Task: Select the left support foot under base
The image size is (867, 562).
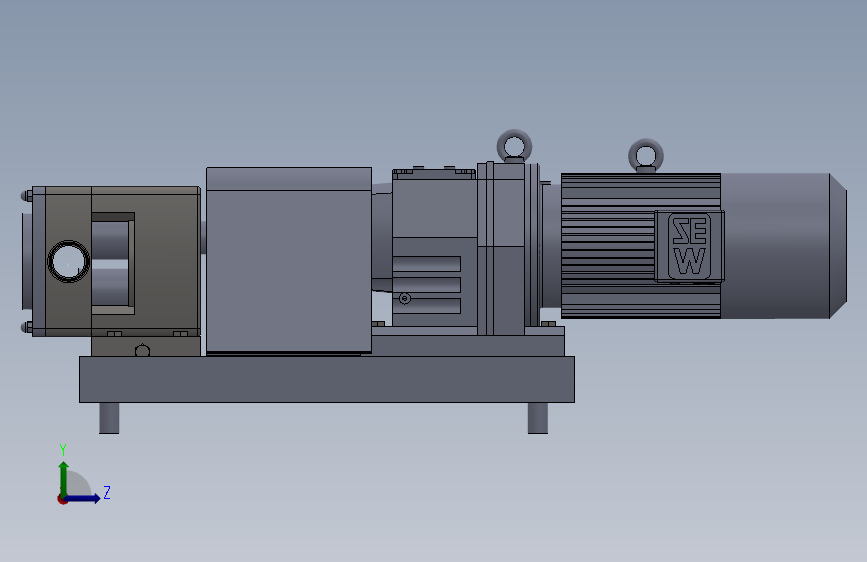Action: coord(109,418)
